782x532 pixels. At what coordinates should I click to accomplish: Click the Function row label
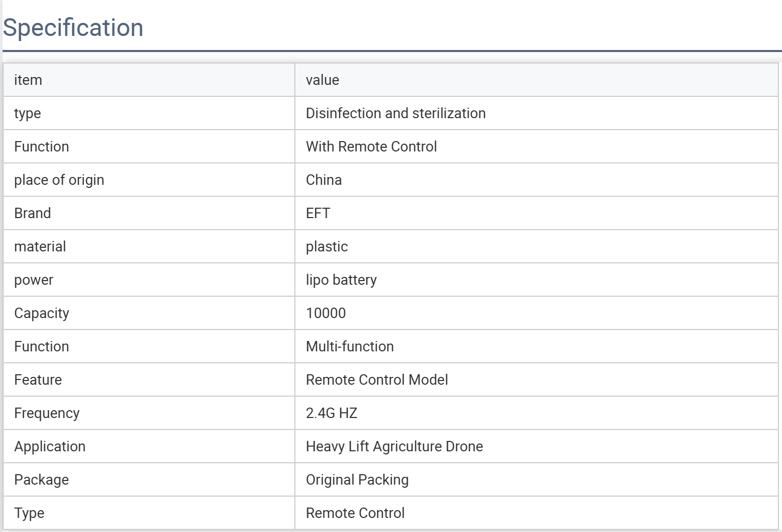click(41, 146)
